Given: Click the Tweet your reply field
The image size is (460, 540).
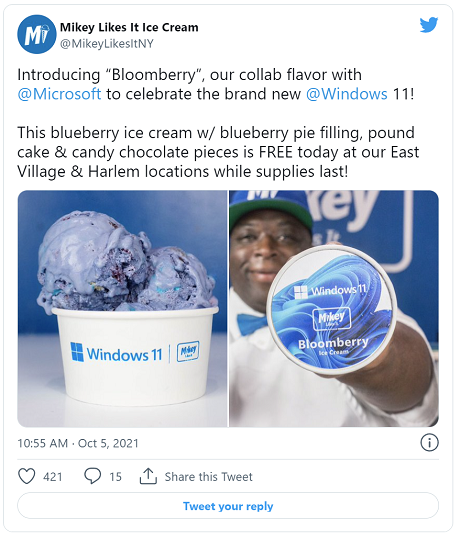Looking at the screenshot, I should pyautogui.click(x=228, y=506).
